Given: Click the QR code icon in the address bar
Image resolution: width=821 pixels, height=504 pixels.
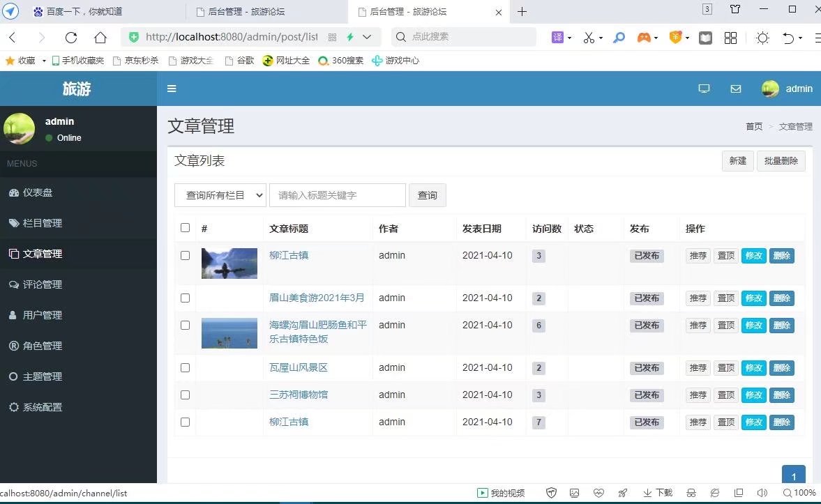Looking at the screenshot, I should click(x=332, y=37).
